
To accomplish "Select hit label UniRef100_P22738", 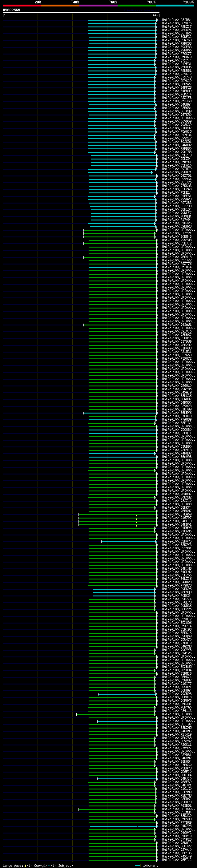I will [177, 206].
